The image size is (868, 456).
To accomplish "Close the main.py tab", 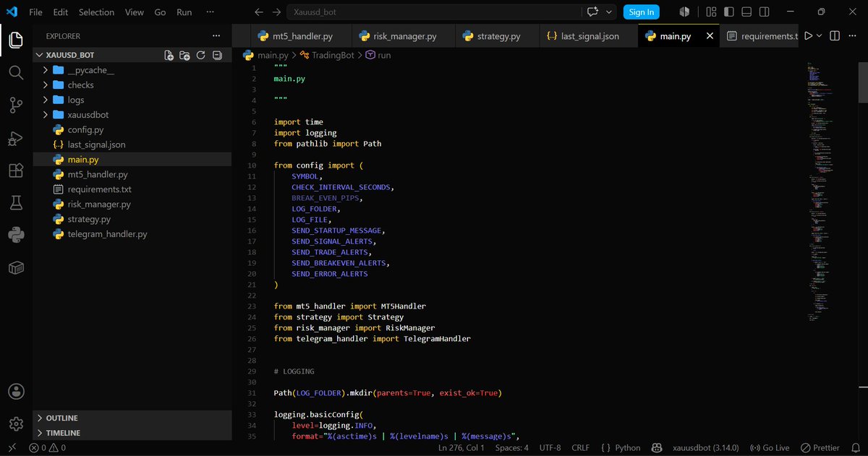I will pyautogui.click(x=710, y=35).
